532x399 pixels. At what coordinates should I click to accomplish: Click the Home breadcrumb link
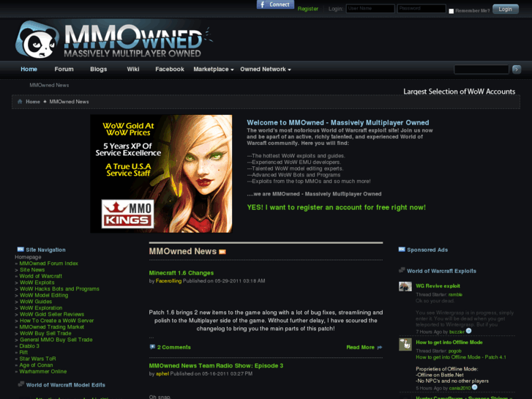pyautogui.click(x=33, y=102)
